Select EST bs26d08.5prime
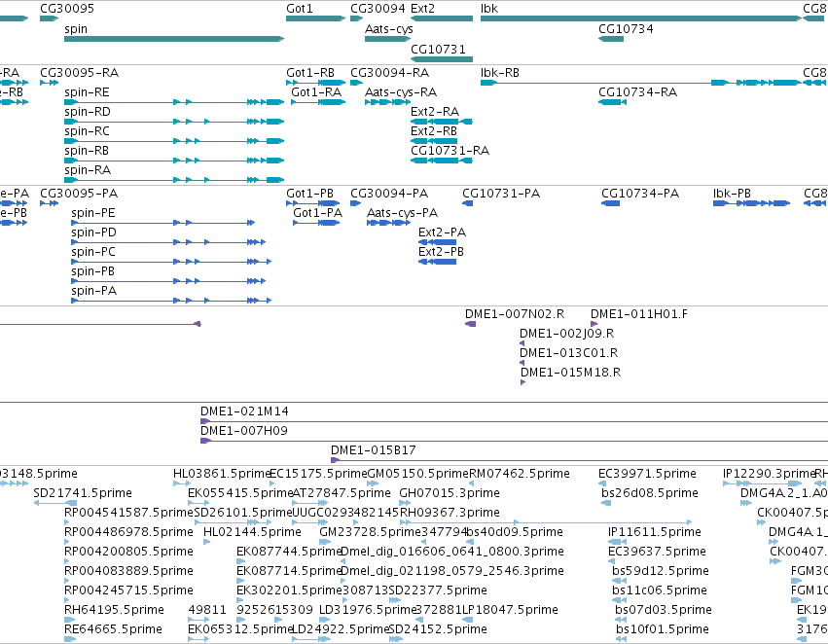This screenshot has height=644, width=828. 650,493
